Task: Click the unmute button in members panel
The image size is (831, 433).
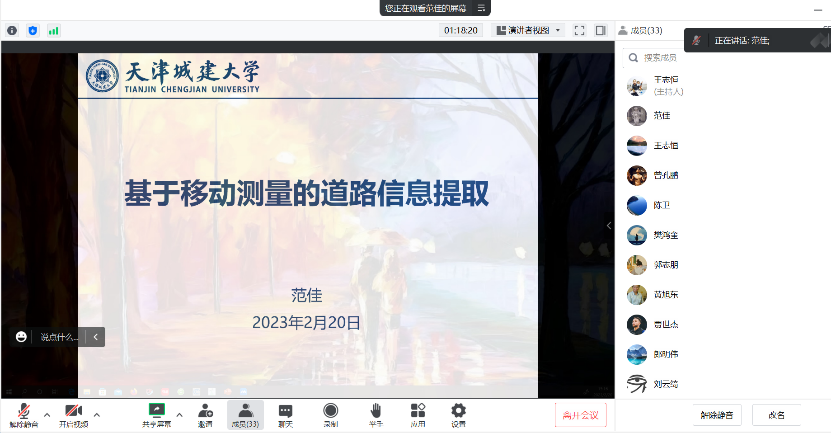Action: (717, 415)
